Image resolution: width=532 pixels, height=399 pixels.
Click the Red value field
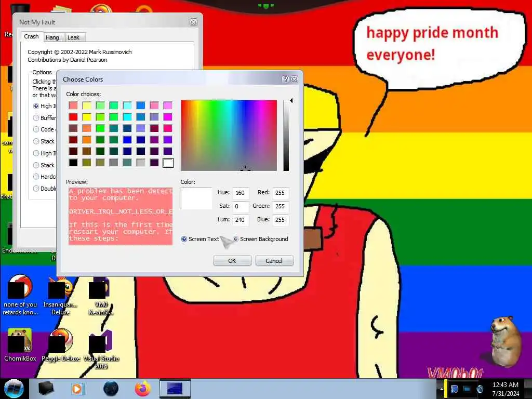(281, 193)
